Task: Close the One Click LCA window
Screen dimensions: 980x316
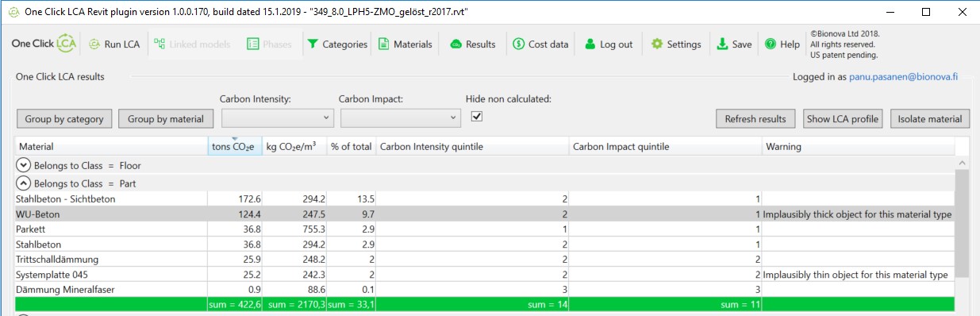Action: tap(962, 13)
